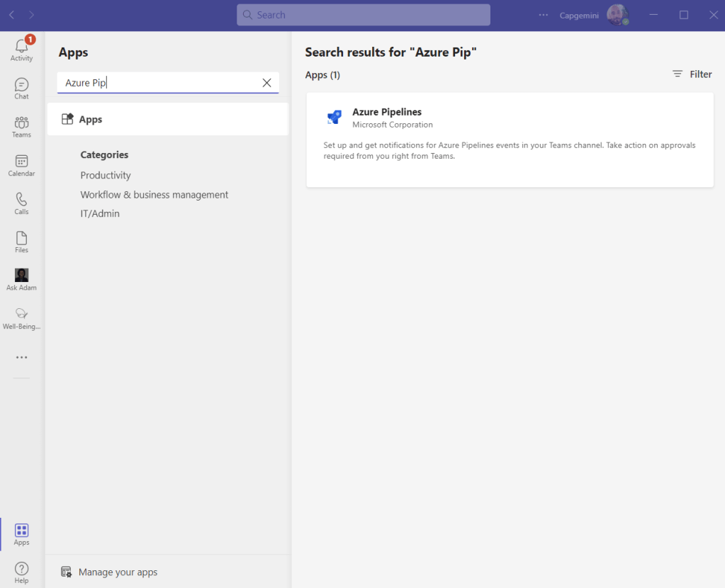Open the Calendar icon
725x588 pixels.
coord(21,165)
